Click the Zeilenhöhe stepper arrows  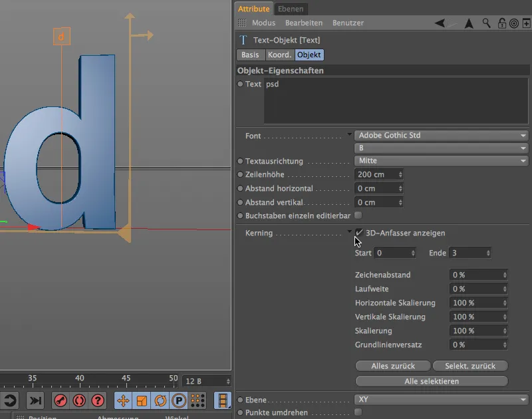(400, 174)
